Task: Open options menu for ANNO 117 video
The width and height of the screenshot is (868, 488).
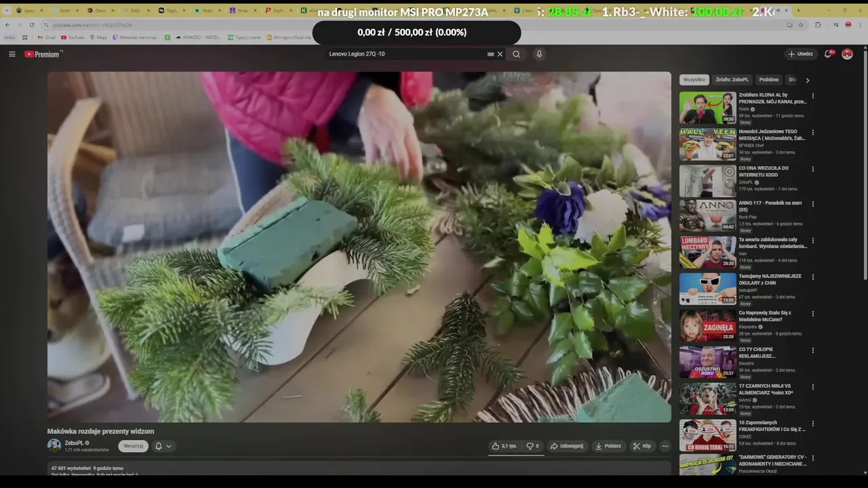Action: pos(812,204)
